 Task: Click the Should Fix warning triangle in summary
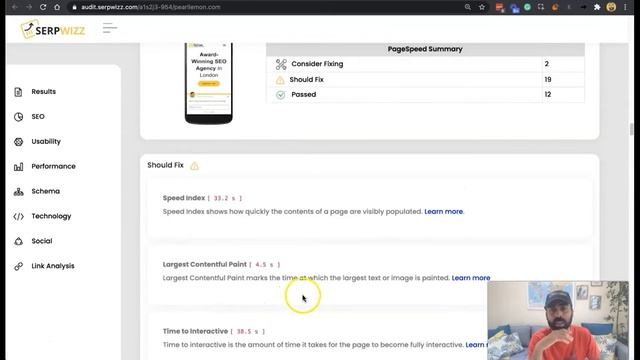280,80
